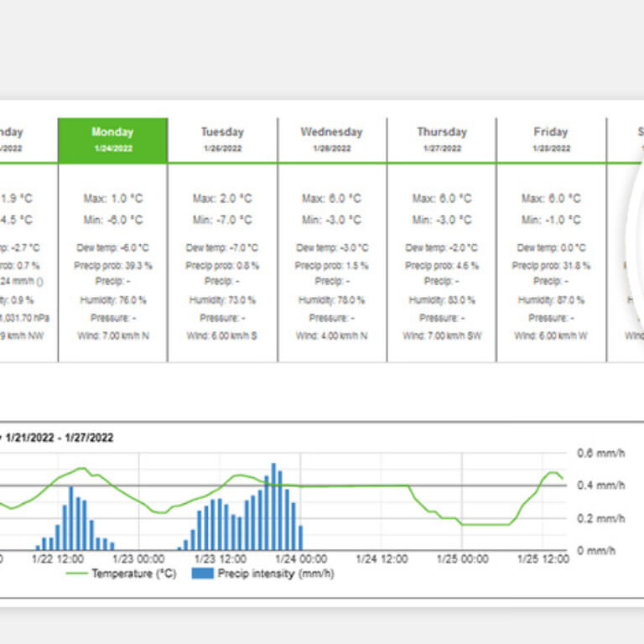The width and height of the screenshot is (644, 644).
Task: Click Wednesday's Max temperature value
Action: tap(332, 199)
